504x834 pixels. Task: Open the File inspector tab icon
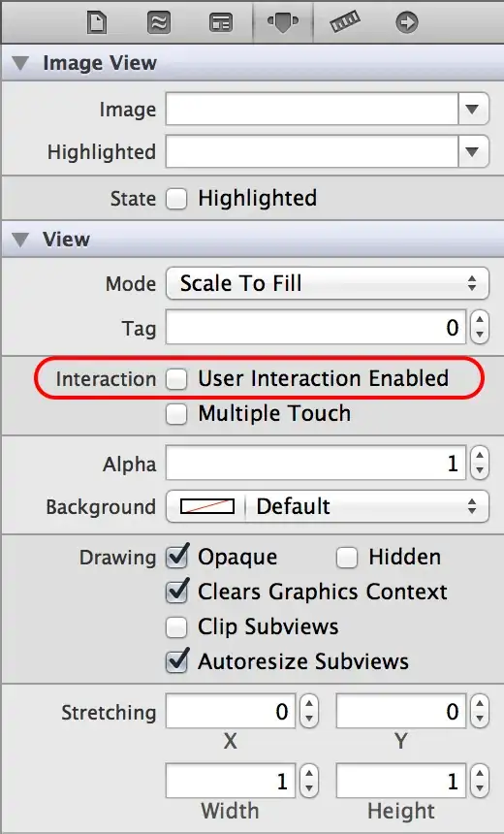(x=97, y=22)
